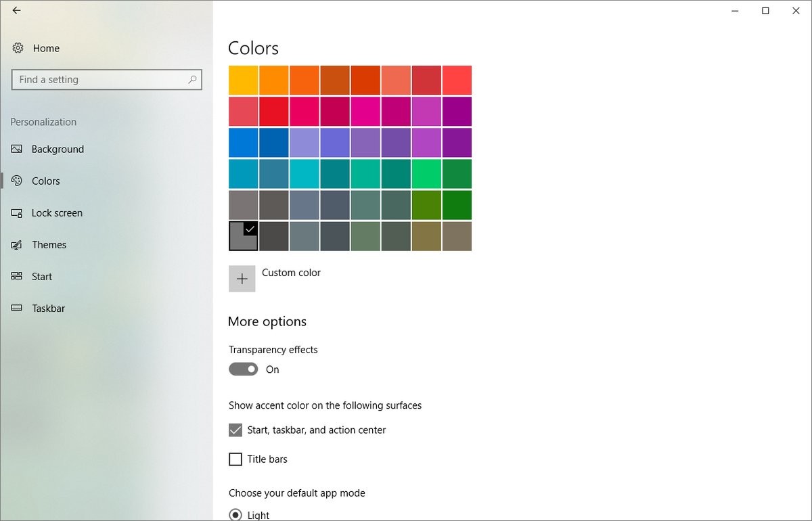The height and width of the screenshot is (521, 812).
Task: Uncheck Start, taskbar, and action center
Action: click(x=235, y=430)
